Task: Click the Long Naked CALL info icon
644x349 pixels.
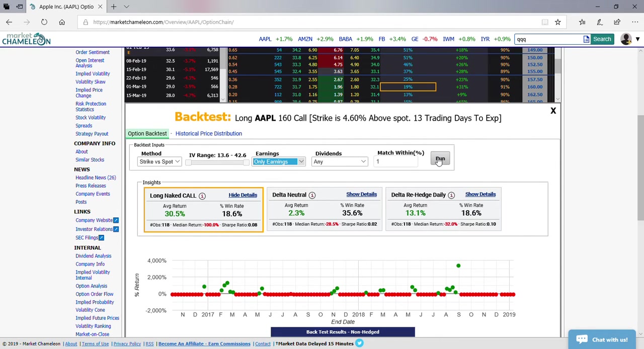Action: point(202,196)
